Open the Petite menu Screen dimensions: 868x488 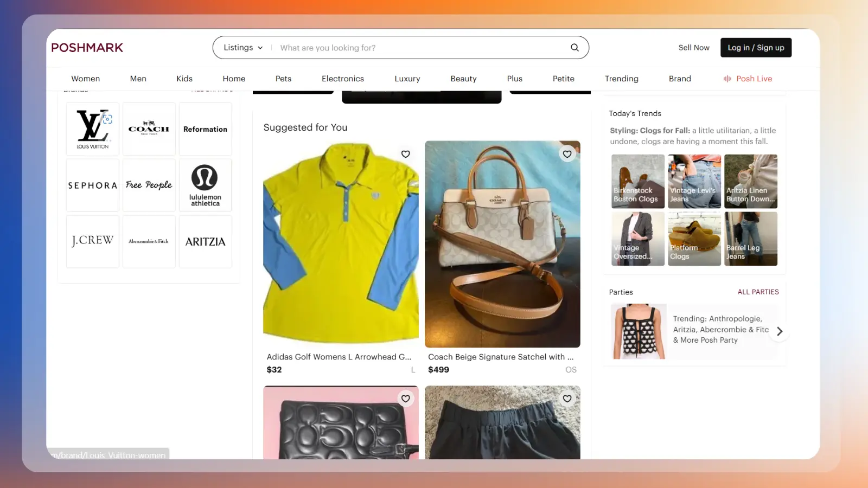coord(564,79)
